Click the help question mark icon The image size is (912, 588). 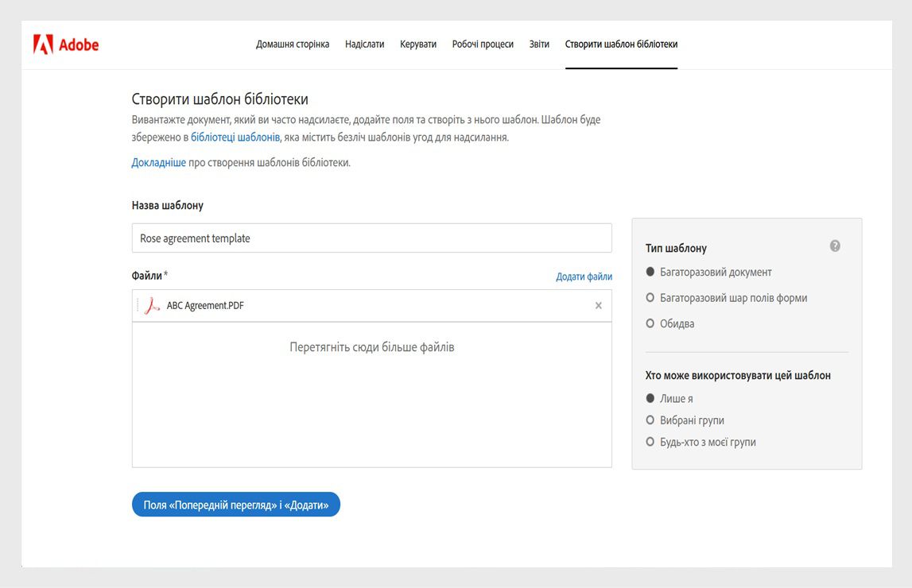pos(835,246)
